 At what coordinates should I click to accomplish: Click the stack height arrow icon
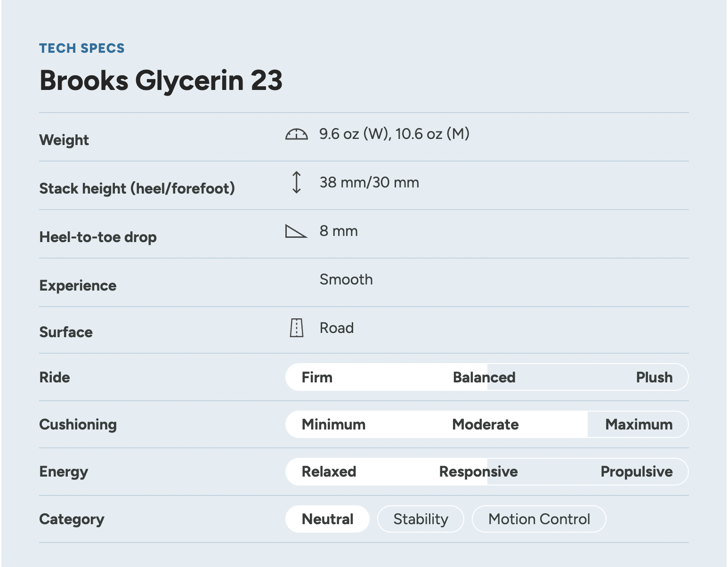point(296,182)
